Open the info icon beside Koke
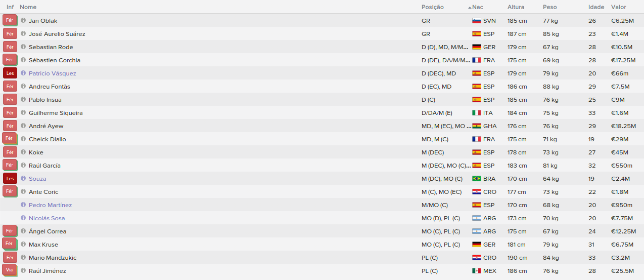644x280 pixels. pos(23,152)
